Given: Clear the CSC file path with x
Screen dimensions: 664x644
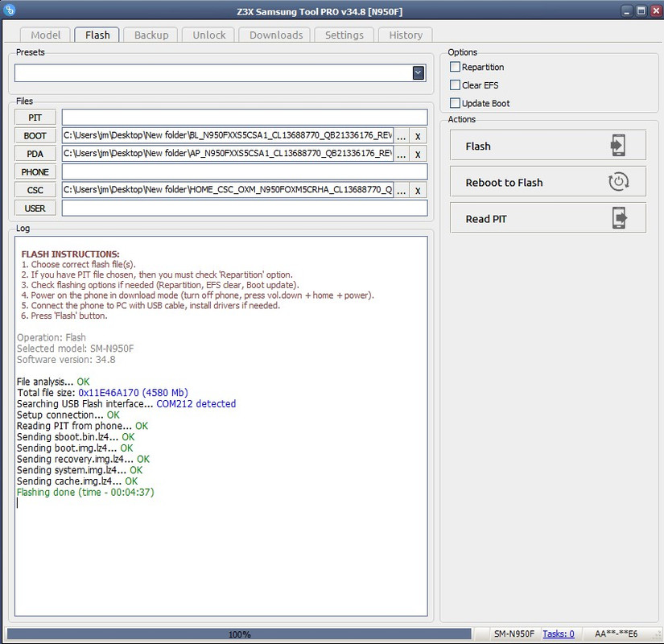Looking at the screenshot, I should click(418, 190).
